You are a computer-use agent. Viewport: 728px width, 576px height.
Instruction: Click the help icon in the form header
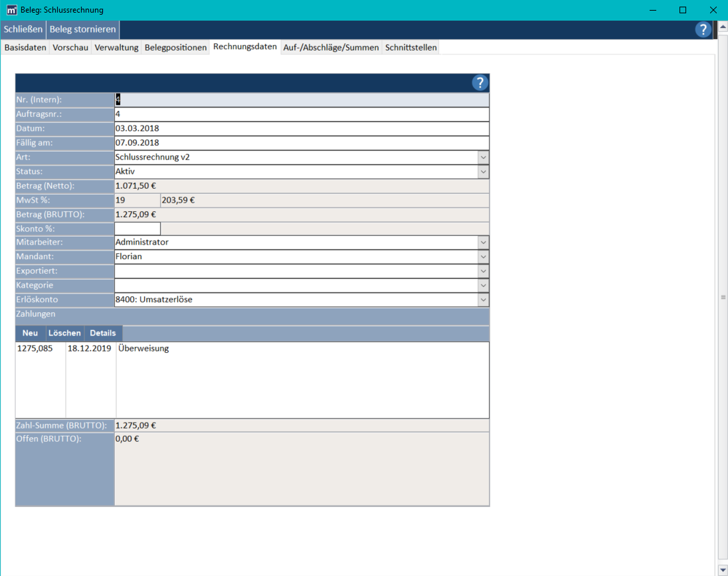[480, 83]
